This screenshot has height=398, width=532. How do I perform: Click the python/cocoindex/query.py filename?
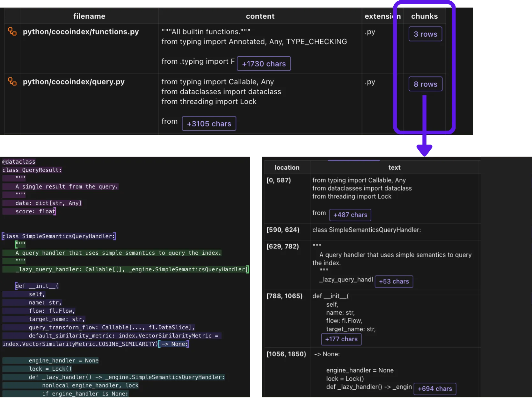click(74, 82)
